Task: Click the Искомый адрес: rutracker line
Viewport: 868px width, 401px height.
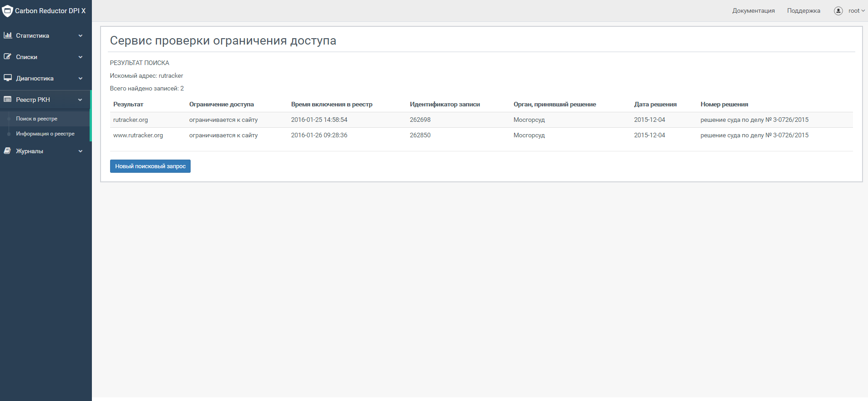Action: point(146,75)
